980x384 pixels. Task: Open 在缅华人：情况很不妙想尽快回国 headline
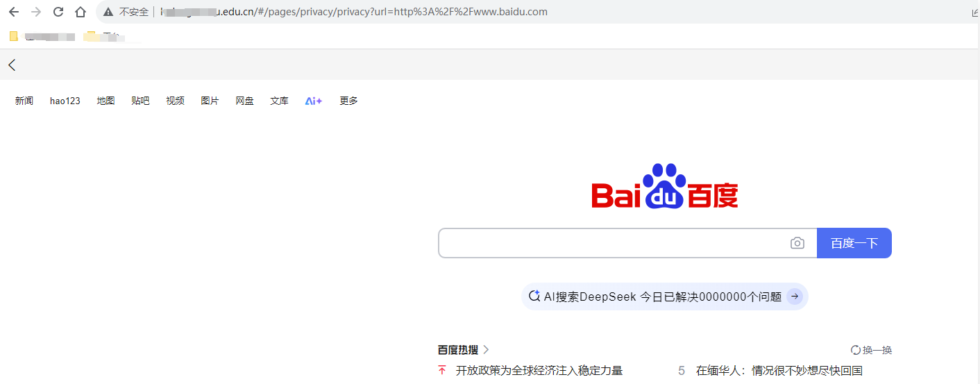(779, 371)
